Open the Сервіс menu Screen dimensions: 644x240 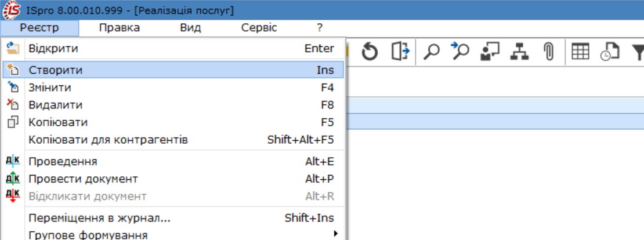click(x=259, y=28)
